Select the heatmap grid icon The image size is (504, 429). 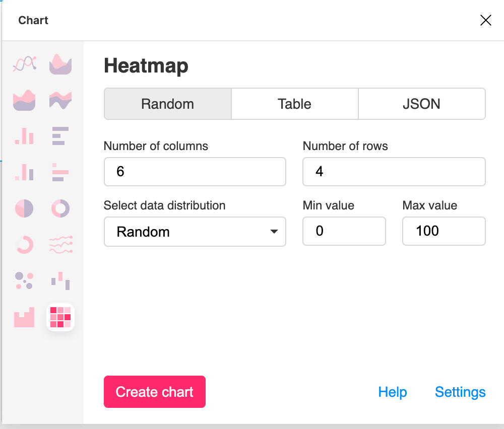point(60,317)
